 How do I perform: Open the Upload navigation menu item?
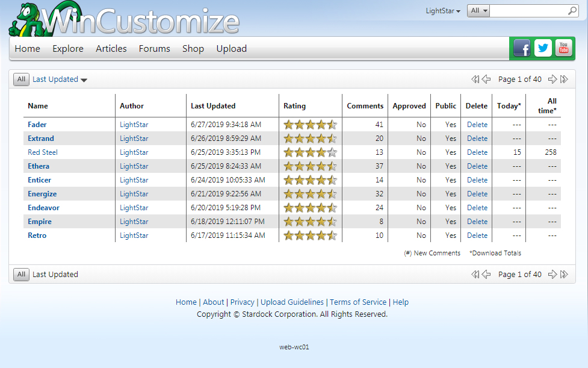231,49
